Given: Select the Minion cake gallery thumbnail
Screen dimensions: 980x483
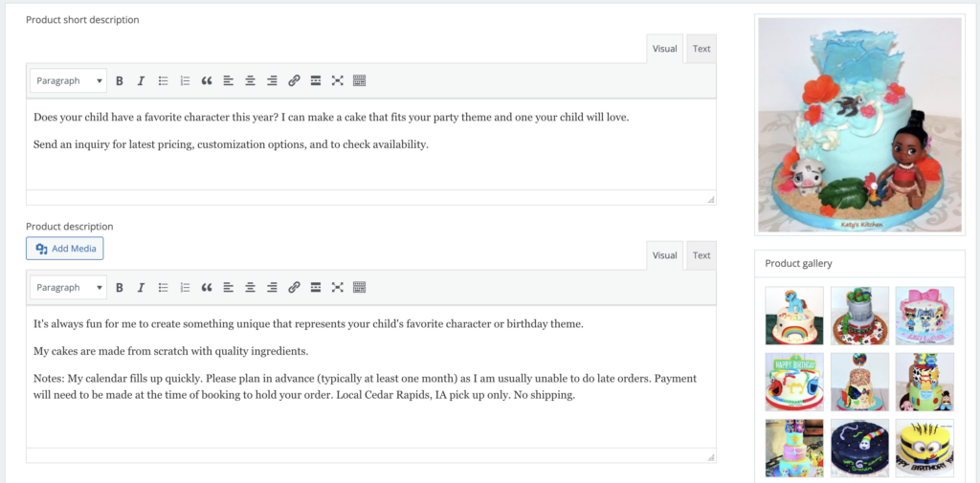Looking at the screenshot, I should tap(924, 448).
